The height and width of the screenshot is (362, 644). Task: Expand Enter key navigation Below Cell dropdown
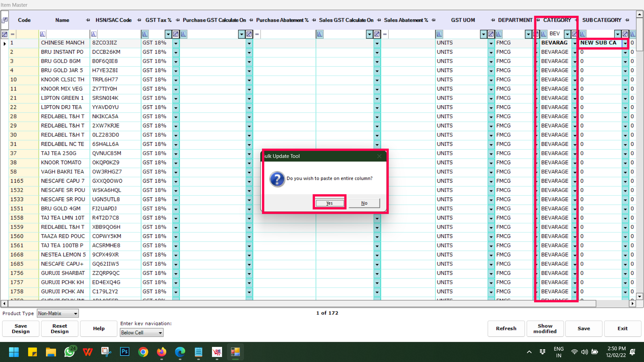click(160, 333)
